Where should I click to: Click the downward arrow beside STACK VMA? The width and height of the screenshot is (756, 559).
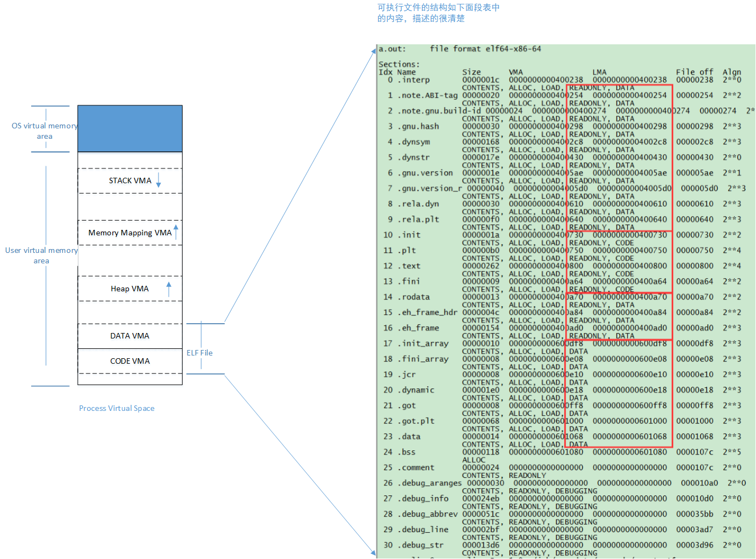tap(158, 180)
